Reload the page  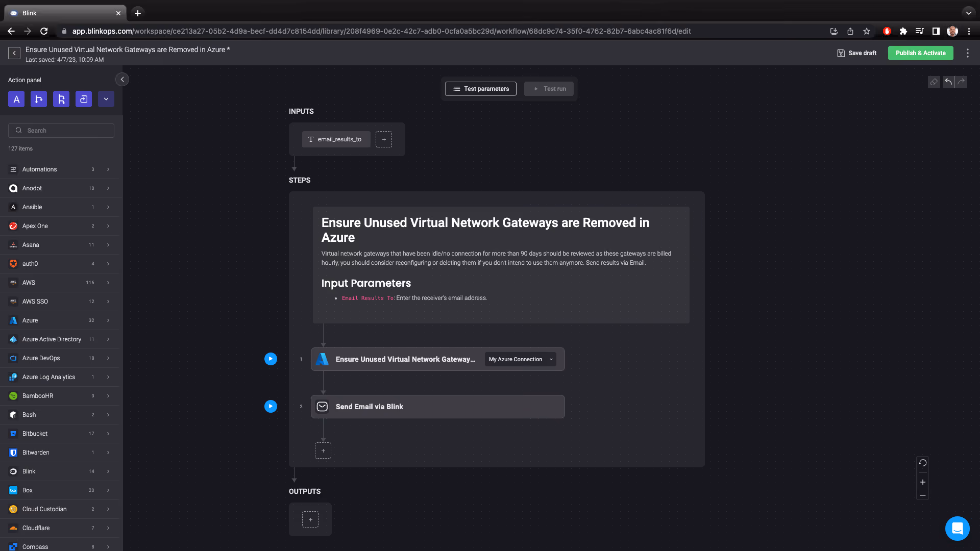44,31
